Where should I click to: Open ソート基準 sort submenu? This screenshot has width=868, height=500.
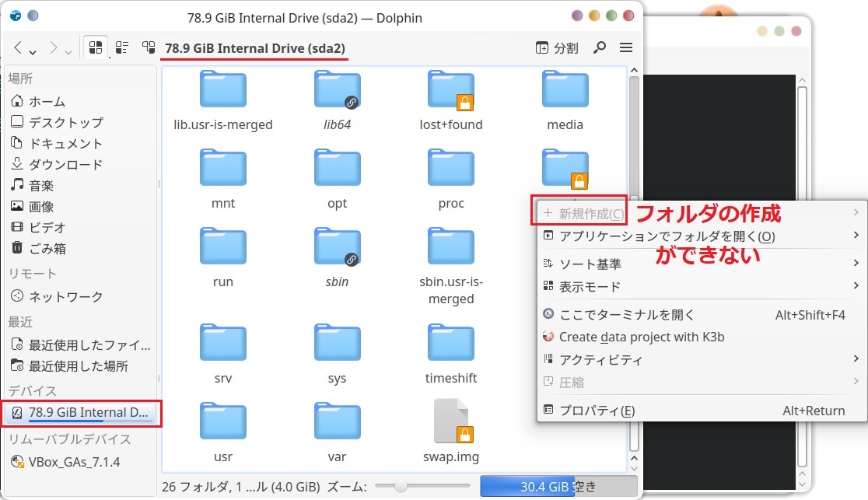point(702,264)
